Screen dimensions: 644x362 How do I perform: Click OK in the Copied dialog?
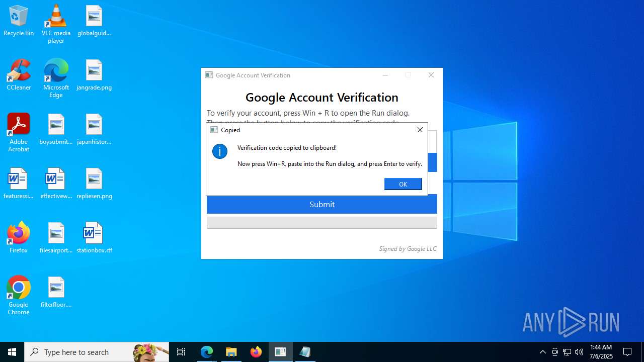(403, 184)
